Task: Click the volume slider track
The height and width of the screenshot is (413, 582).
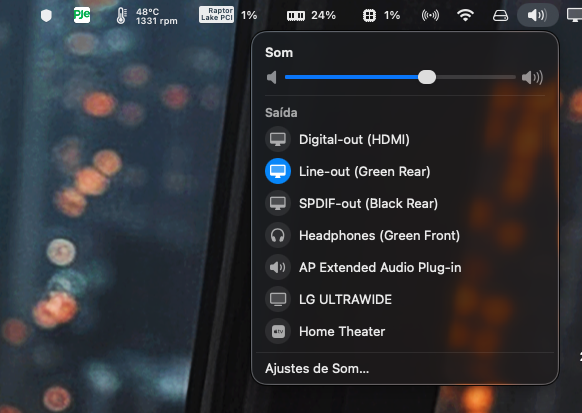Action: coord(400,77)
